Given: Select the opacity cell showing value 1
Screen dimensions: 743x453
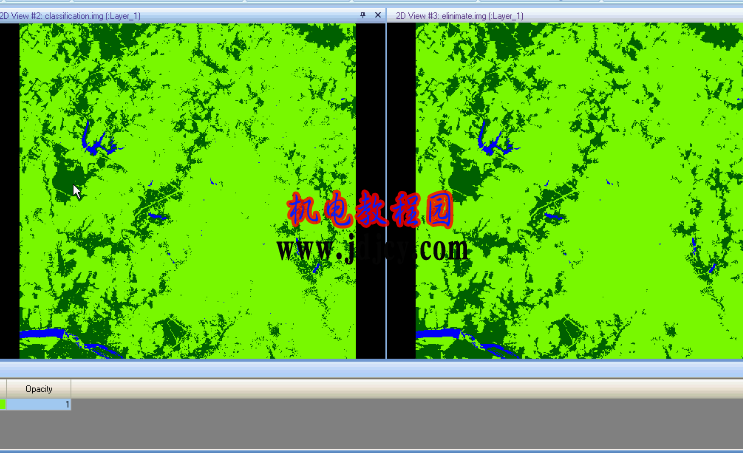Looking at the screenshot, I should 39,404.
